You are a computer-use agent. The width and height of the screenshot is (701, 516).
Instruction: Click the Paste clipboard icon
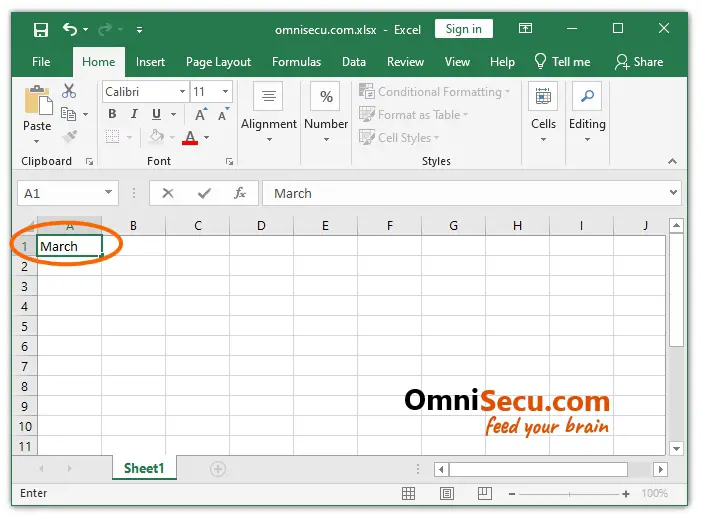coord(38,99)
